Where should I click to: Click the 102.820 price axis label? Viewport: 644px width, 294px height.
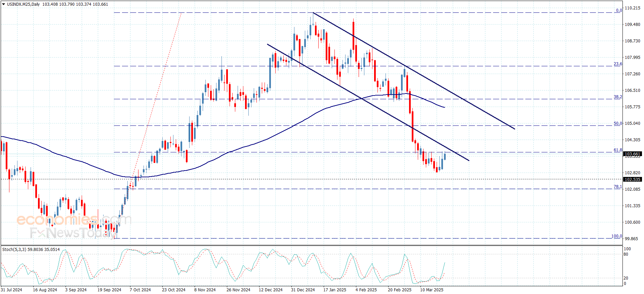tap(632, 173)
